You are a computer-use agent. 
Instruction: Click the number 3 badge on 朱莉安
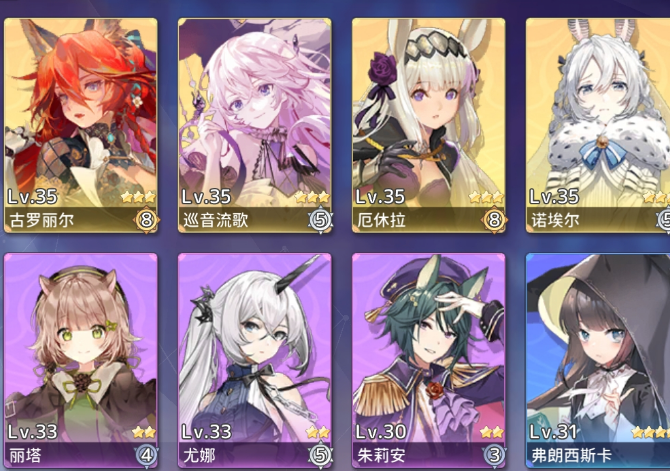[494, 455]
